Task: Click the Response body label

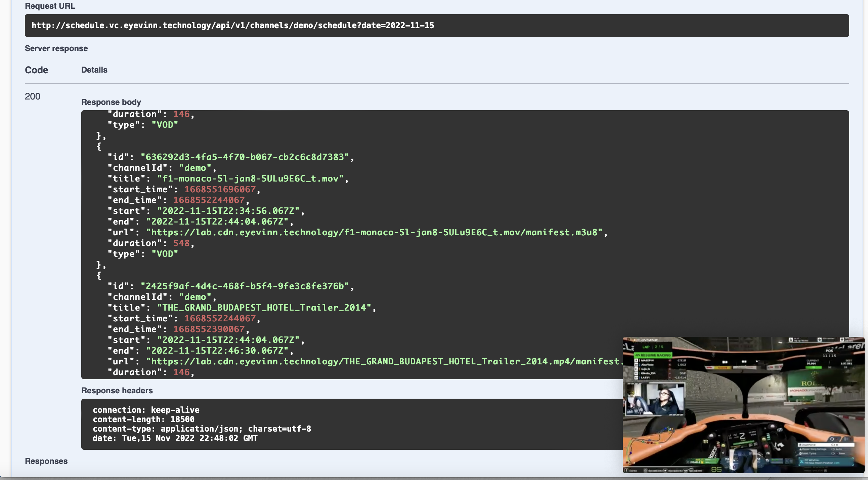Action: pos(111,102)
